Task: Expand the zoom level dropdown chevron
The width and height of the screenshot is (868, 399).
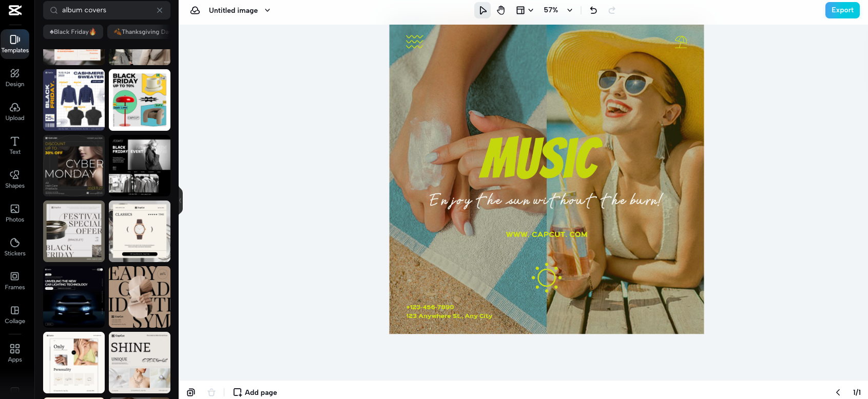Action: pyautogui.click(x=570, y=10)
